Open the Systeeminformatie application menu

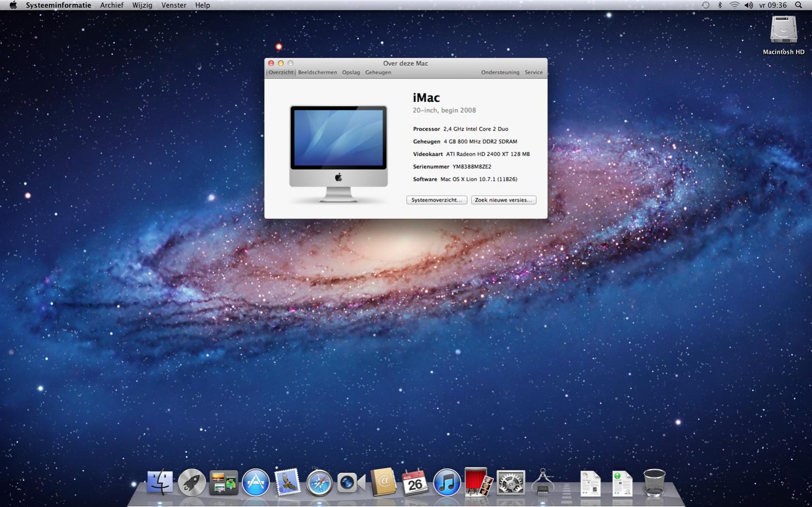(59, 5)
